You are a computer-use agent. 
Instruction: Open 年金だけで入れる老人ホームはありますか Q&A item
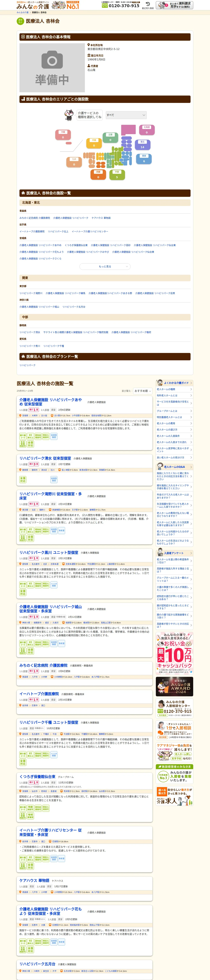(x=175, y=496)
